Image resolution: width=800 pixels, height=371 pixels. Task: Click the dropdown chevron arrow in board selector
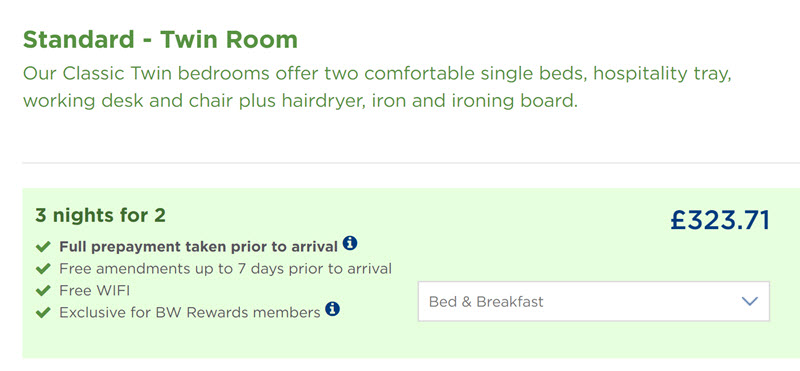pos(749,301)
